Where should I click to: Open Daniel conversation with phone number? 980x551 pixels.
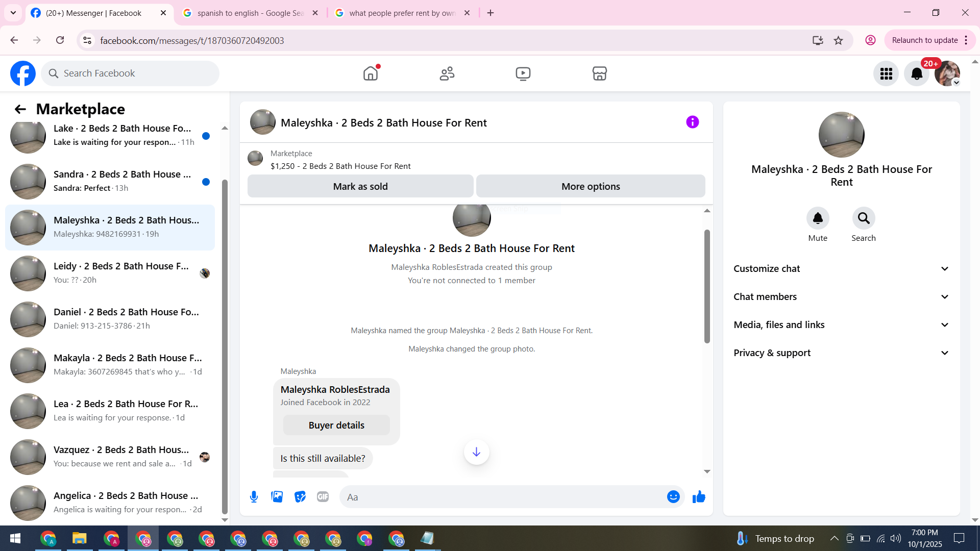click(110, 319)
